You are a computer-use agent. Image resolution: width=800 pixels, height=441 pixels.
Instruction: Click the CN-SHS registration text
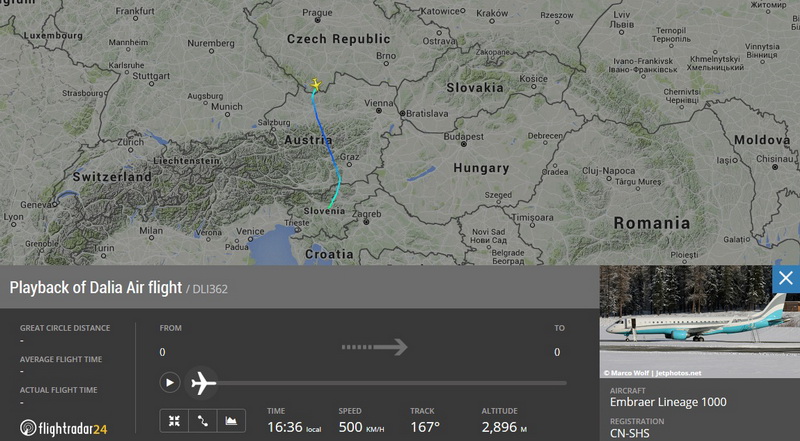tap(630, 433)
